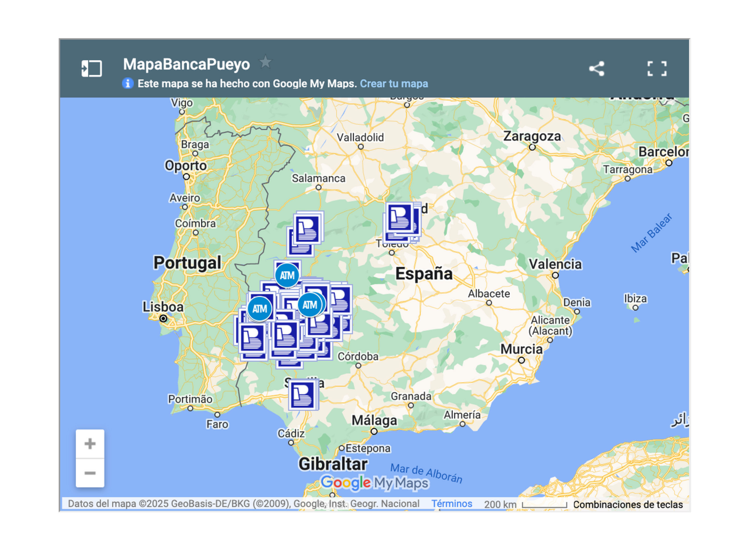Click the Valladolid city label
Viewport: 756px width, 554px height.
(x=360, y=137)
